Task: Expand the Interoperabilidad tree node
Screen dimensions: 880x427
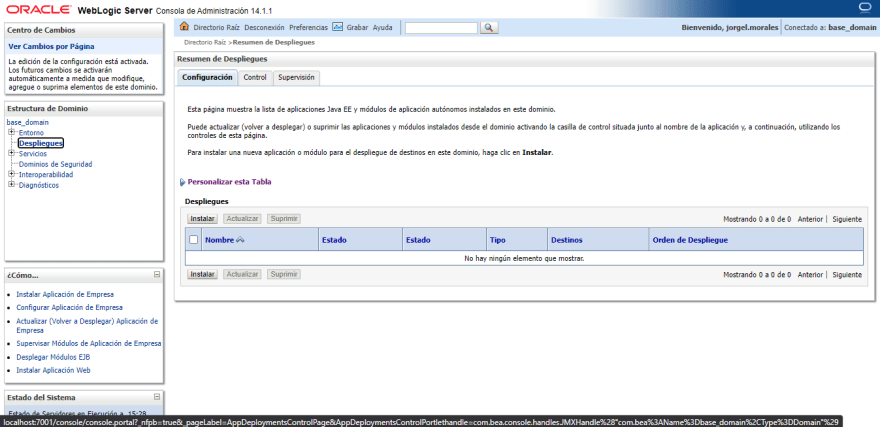Action: point(11,174)
